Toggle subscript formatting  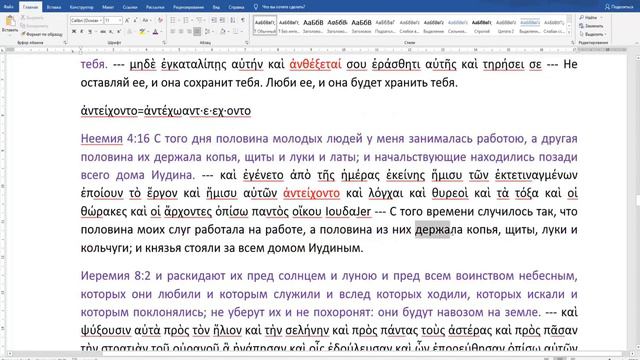(x=111, y=31)
